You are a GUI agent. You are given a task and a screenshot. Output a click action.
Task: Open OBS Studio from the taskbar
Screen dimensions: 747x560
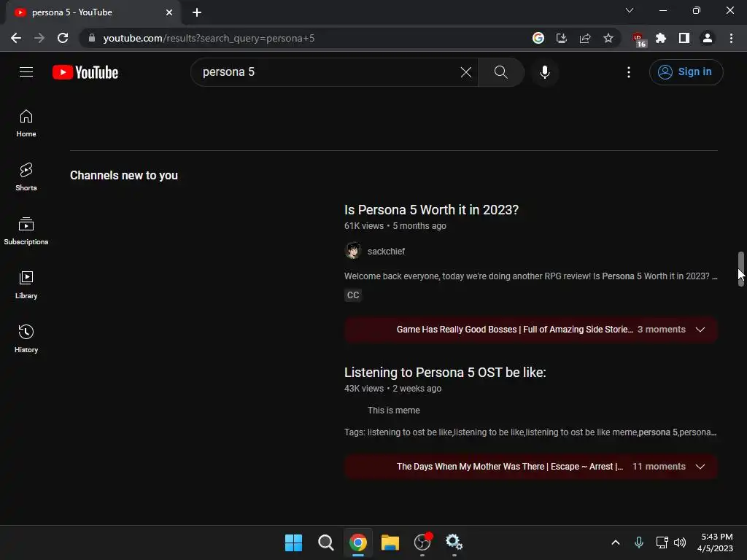pos(422,542)
